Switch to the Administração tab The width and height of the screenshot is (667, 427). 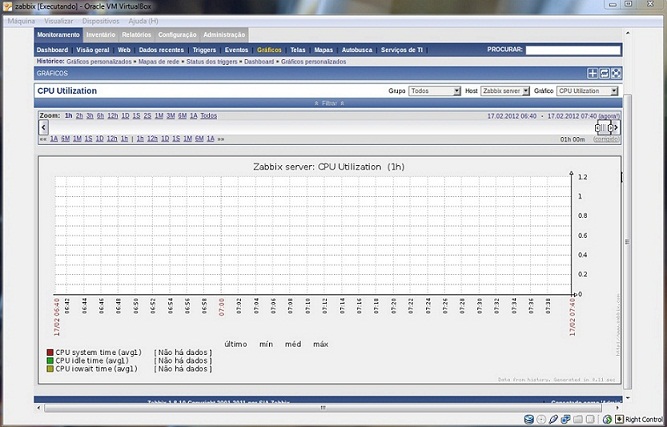[x=224, y=35]
